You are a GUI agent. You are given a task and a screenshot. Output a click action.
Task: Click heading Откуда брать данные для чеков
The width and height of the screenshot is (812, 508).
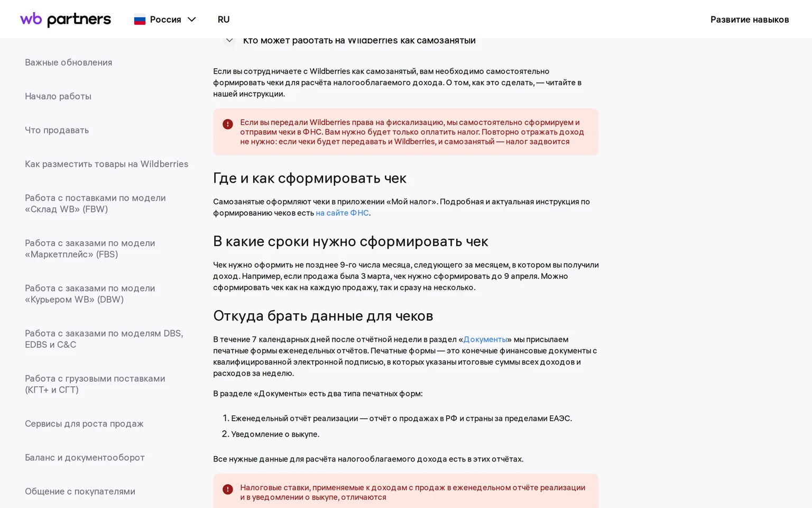click(323, 316)
